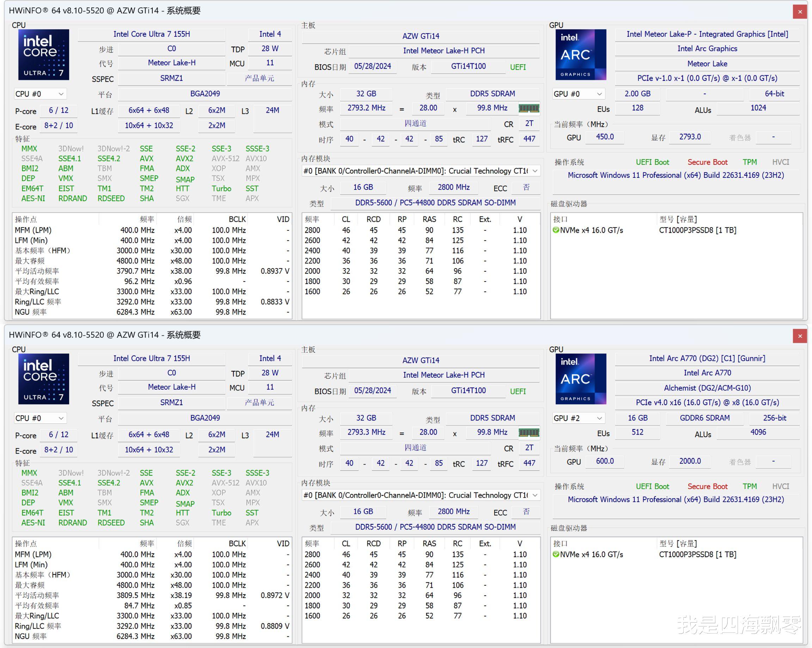Click the Intel Core Ultra 7 logo in top window

[44, 55]
